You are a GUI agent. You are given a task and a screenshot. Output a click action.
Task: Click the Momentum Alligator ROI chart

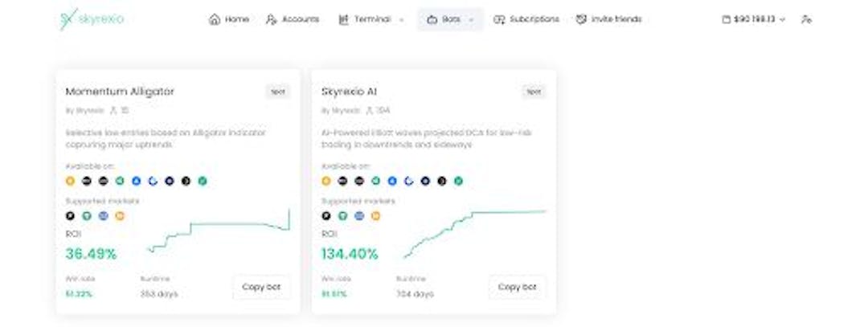219,231
